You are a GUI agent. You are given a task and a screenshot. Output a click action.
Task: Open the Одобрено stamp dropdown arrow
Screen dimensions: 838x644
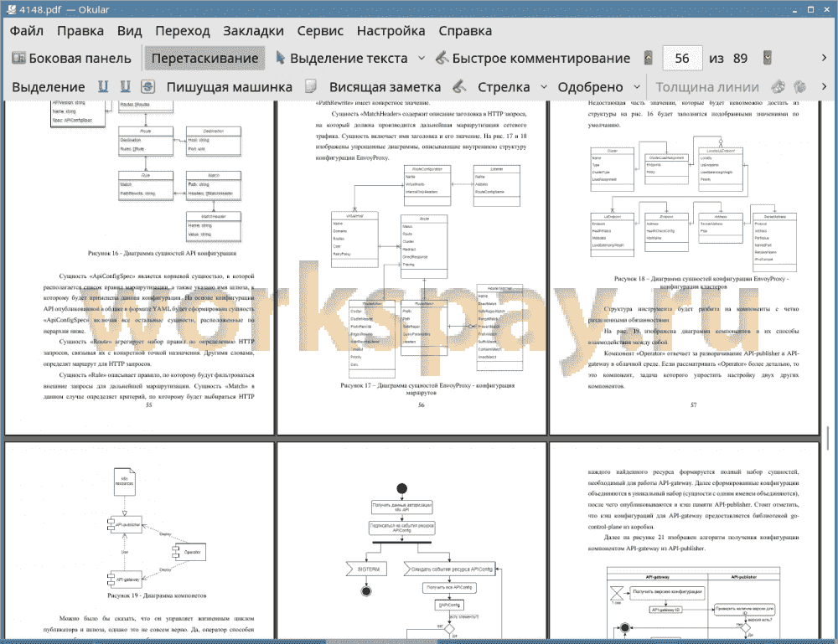637,87
